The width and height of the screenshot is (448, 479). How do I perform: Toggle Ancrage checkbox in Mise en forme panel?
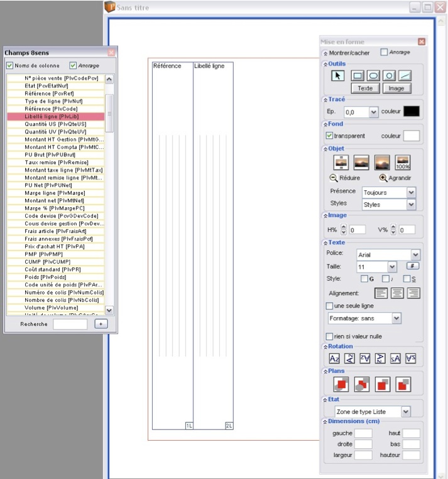(384, 52)
